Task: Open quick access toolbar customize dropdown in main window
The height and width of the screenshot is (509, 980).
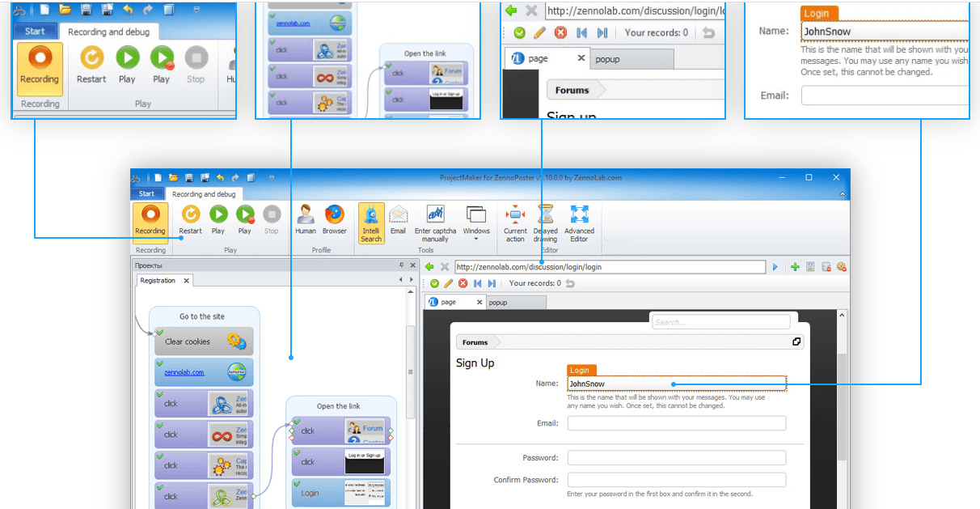Action: (271, 177)
